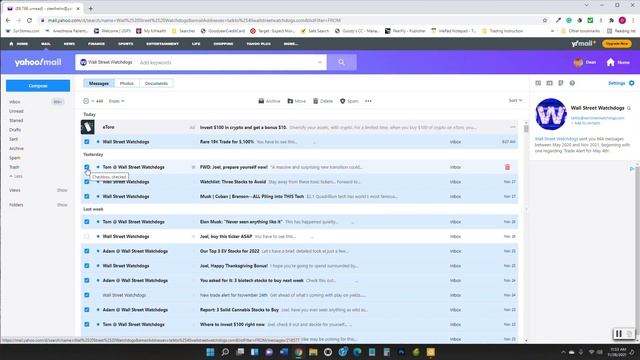The image size is (640, 360).
Task: Click the search magnifier button
Action: click(342, 62)
